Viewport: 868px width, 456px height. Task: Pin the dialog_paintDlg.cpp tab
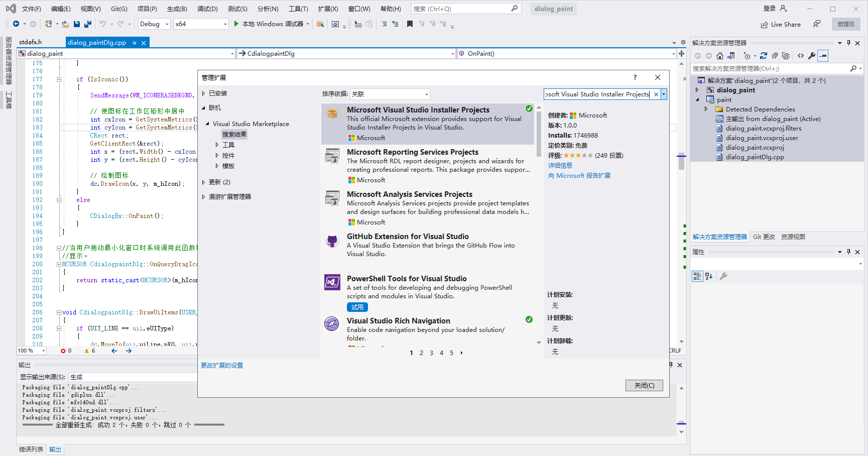click(134, 43)
